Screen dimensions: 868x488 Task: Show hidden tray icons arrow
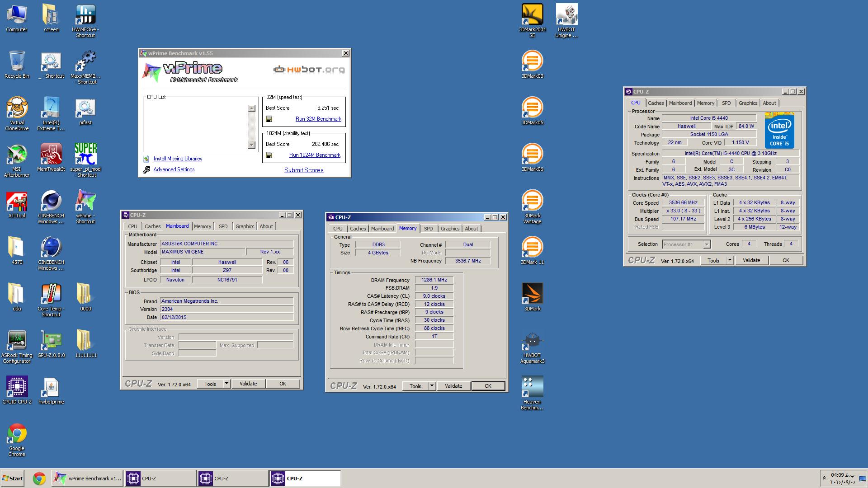[824, 478]
